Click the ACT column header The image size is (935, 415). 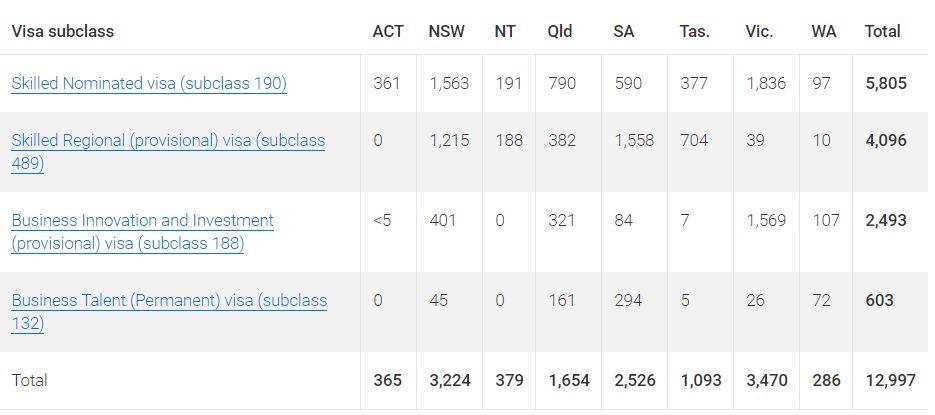tap(388, 31)
